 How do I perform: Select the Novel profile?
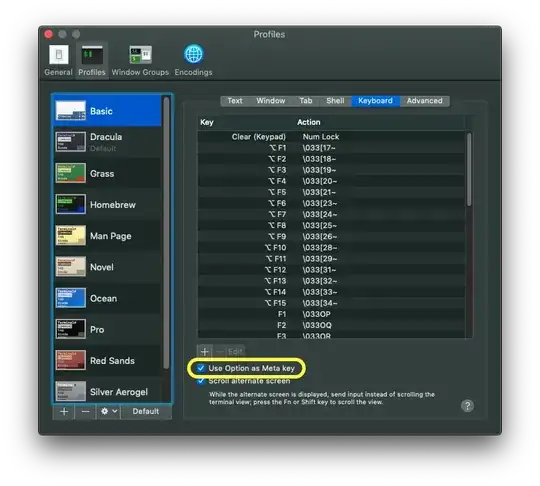pyautogui.click(x=107, y=267)
